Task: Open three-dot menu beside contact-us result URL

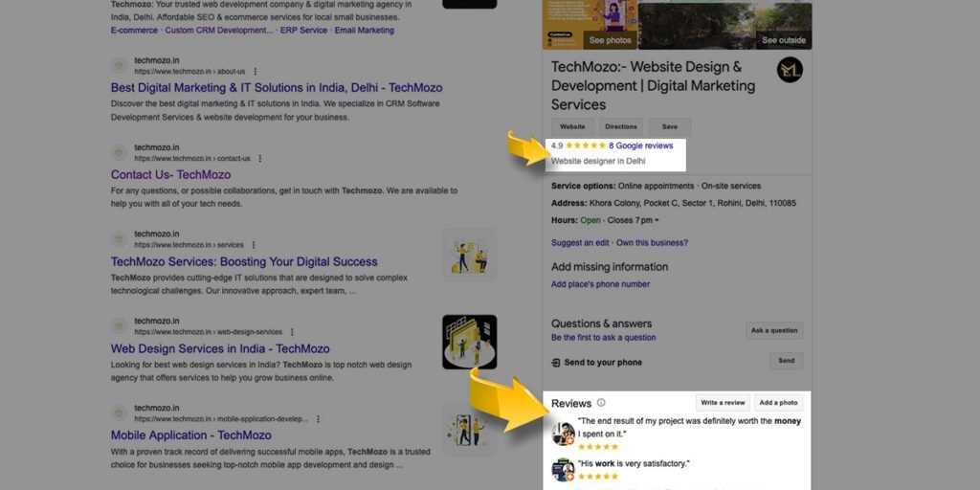Action: coord(260,158)
